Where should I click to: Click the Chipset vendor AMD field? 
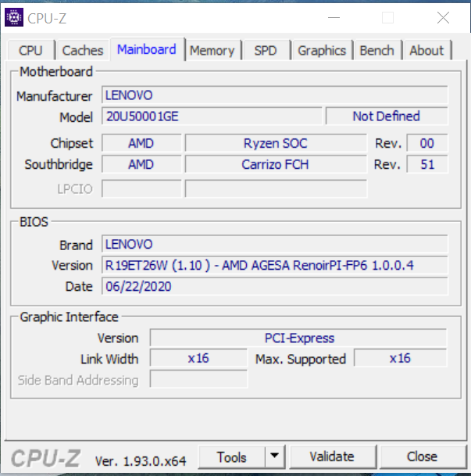[141, 143]
